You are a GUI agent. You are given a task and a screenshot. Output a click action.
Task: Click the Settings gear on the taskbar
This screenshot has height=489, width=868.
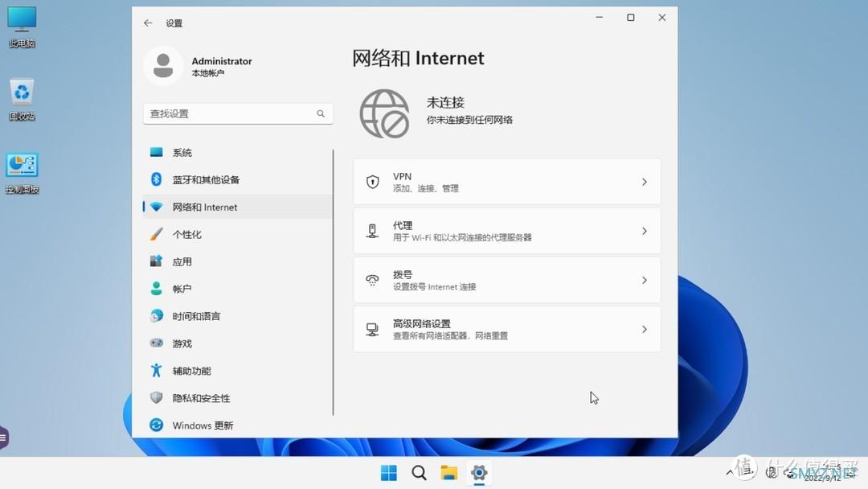click(479, 473)
